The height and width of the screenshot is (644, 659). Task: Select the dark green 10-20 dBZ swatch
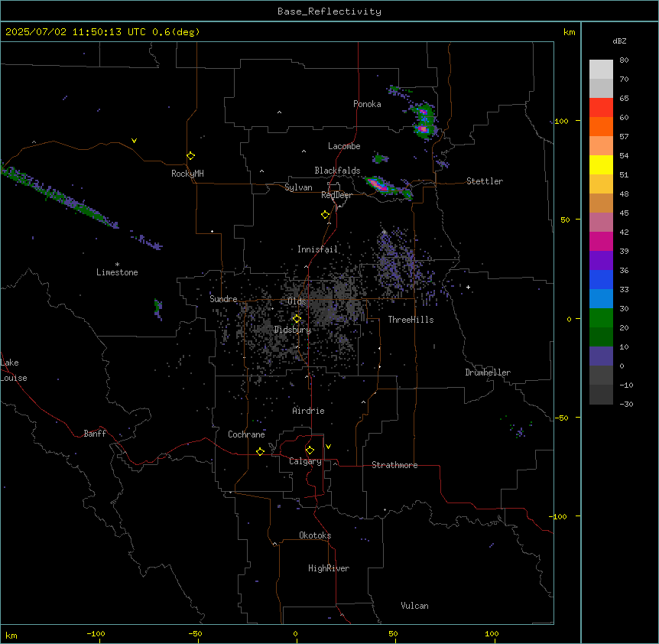[601, 337]
